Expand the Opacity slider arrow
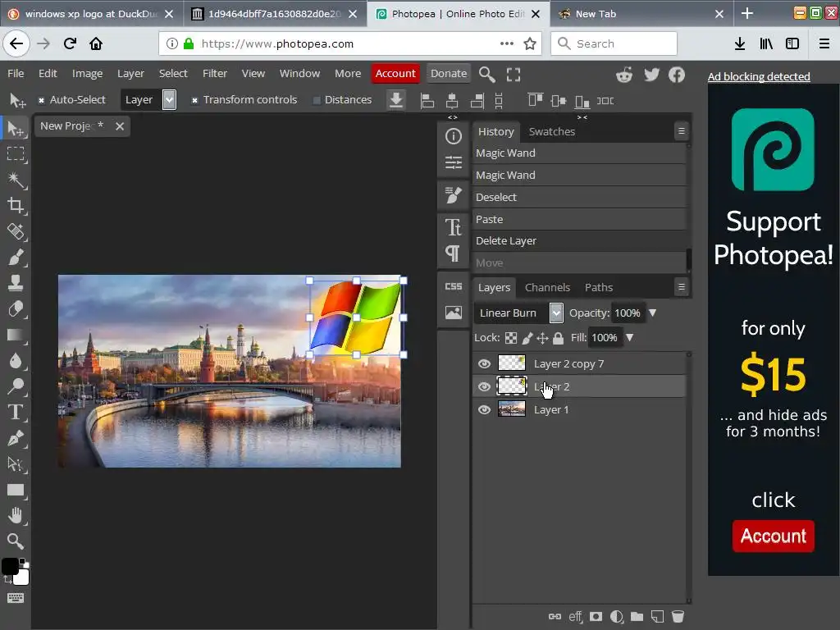Image resolution: width=840 pixels, height=630 pixels. pyautogui.click(x=652, y=313)
